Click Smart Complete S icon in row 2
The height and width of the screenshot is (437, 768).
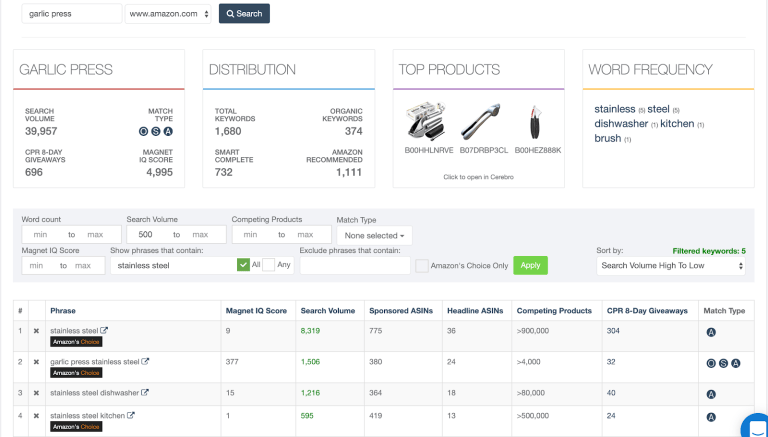[x=723, y=363]
